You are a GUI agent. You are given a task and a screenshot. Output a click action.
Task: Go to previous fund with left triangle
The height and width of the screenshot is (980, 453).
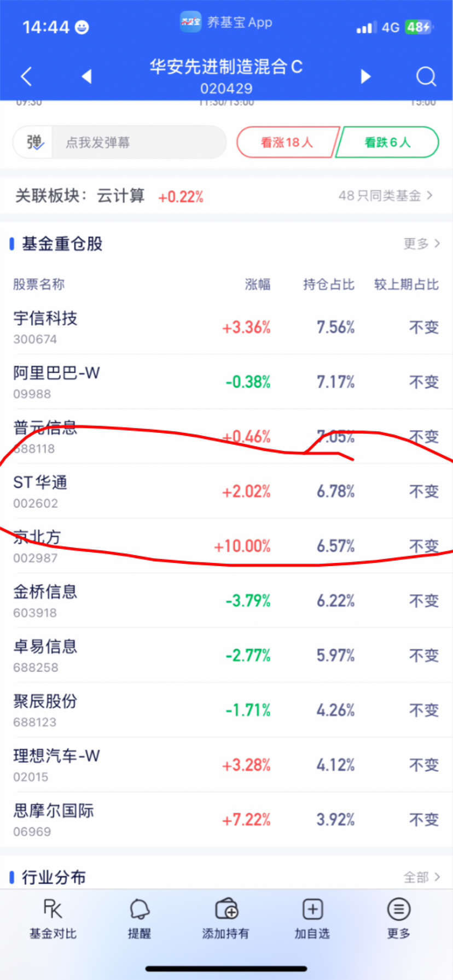86,77
